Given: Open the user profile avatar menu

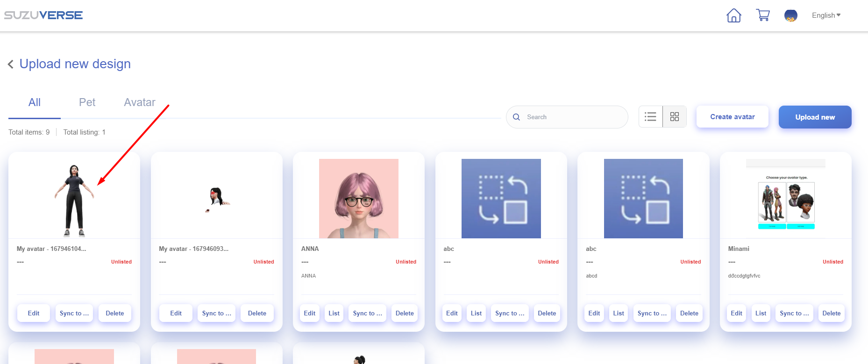Looking at the screenshot, I should pyautogui.click(x=790, y=15).
